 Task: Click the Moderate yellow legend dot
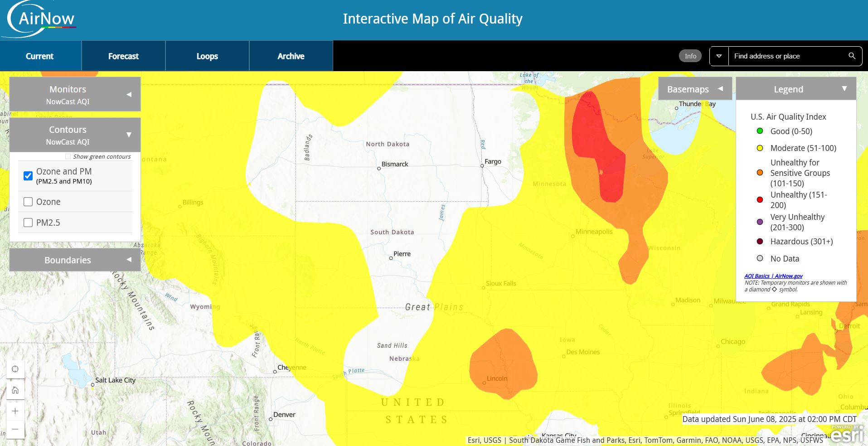pyautogui.click(x=760, y=148)
